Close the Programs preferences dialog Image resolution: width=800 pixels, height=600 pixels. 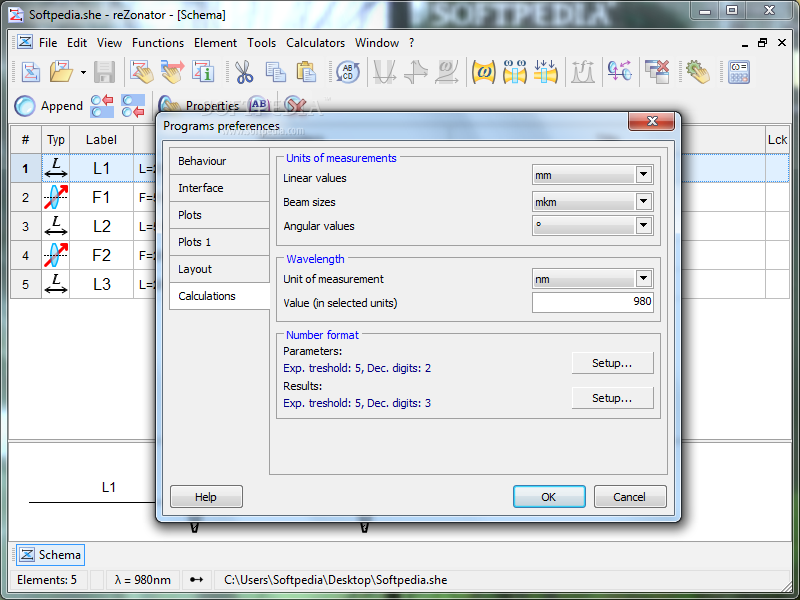point(652,121)
